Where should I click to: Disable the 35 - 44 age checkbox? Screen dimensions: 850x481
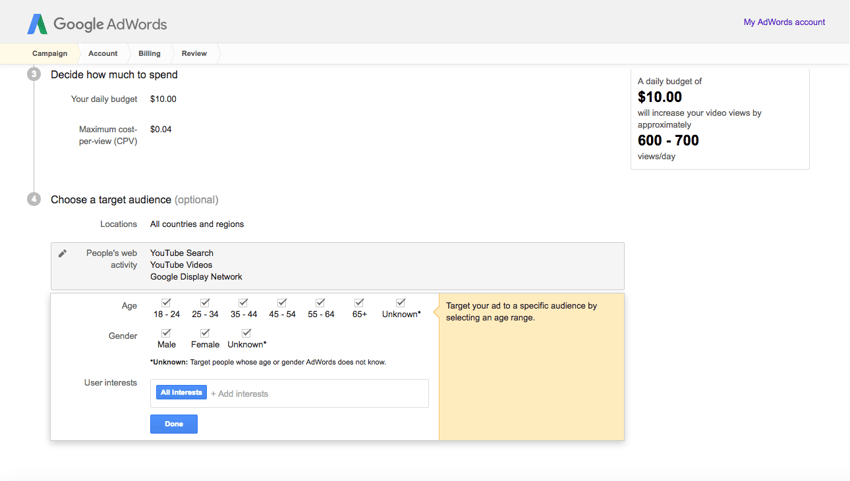(x=243, y=303)
